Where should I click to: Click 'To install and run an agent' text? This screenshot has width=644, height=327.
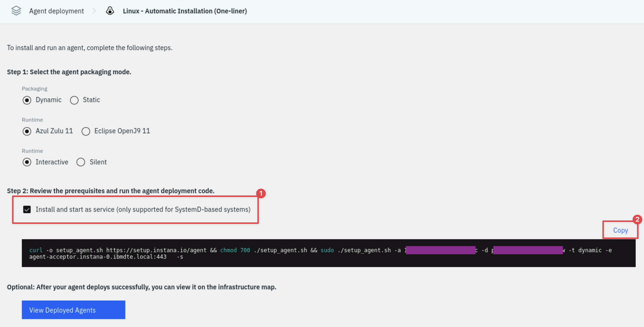coord(90,48)
